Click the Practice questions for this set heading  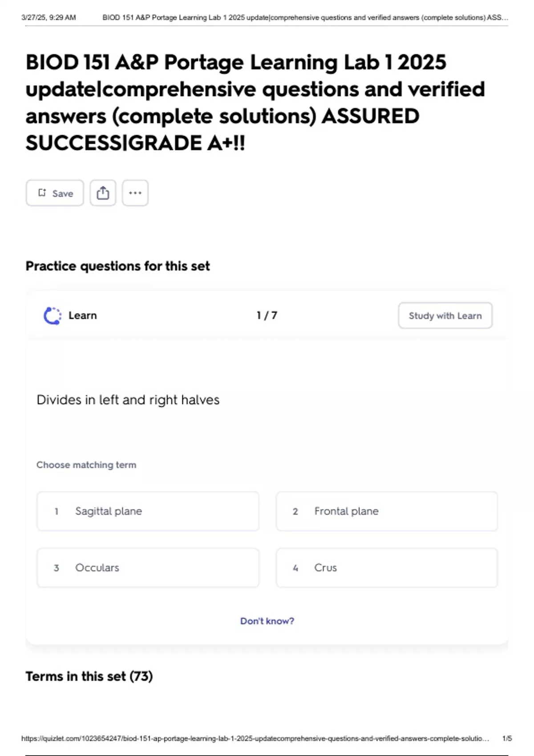tap(117, 266)
